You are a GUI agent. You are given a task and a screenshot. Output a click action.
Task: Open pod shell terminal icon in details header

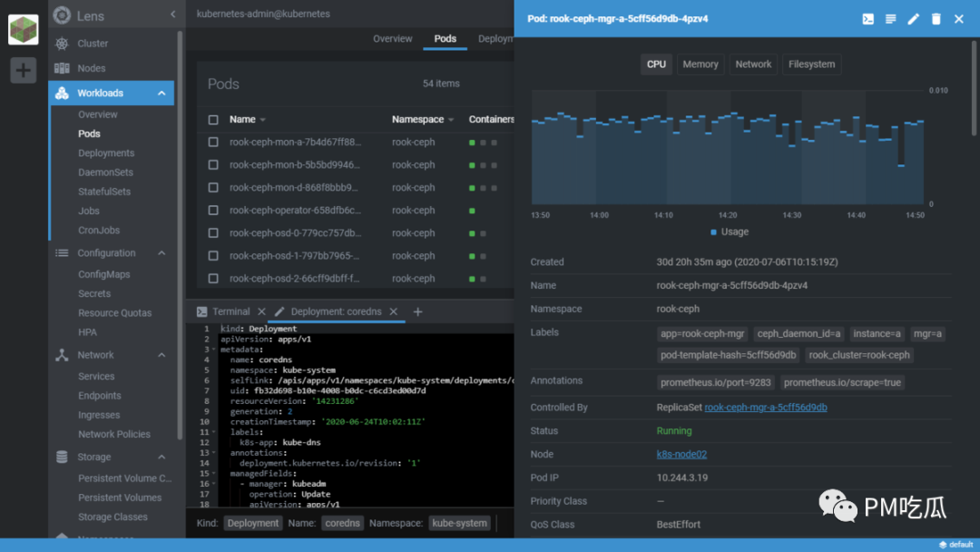(x=868, y=19)
